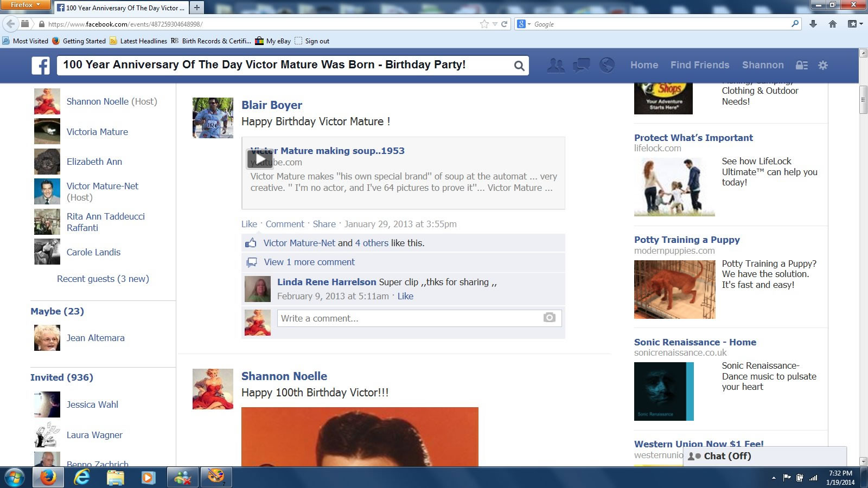Image resolution: width=868 pixels, height=488 pixels.
Task: Click in the Write a comment field
Action: pos(419,318)
